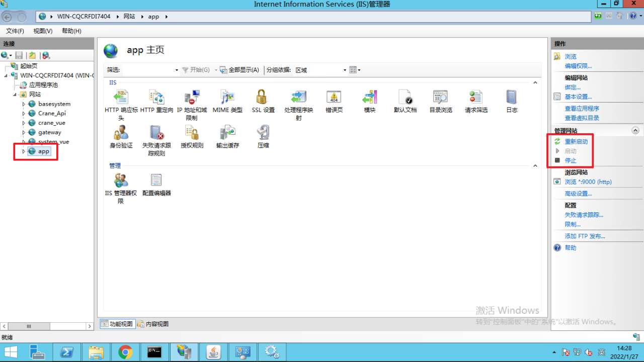Click 停止 to stop the site
Image resolution: width=644 pixels, height=362 pixels.
tap(571, 161)
